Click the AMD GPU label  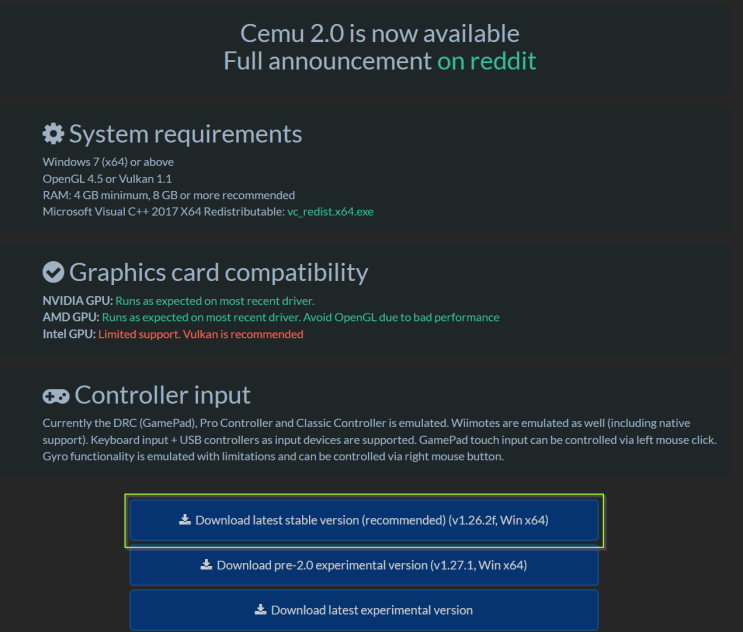tap(70, 318)
